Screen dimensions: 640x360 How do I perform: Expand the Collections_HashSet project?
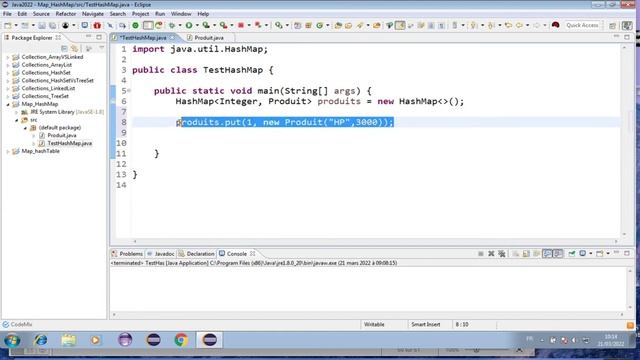click(8, 73)
